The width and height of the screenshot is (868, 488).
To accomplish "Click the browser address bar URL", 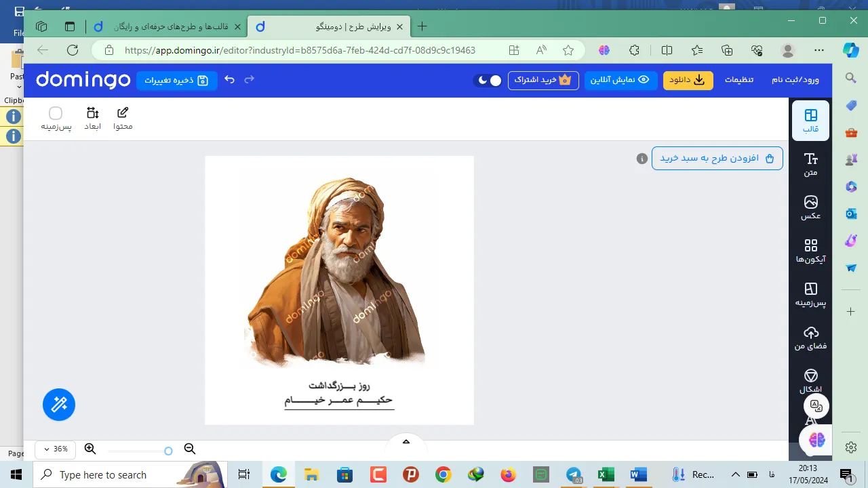I will coord(300,50).
